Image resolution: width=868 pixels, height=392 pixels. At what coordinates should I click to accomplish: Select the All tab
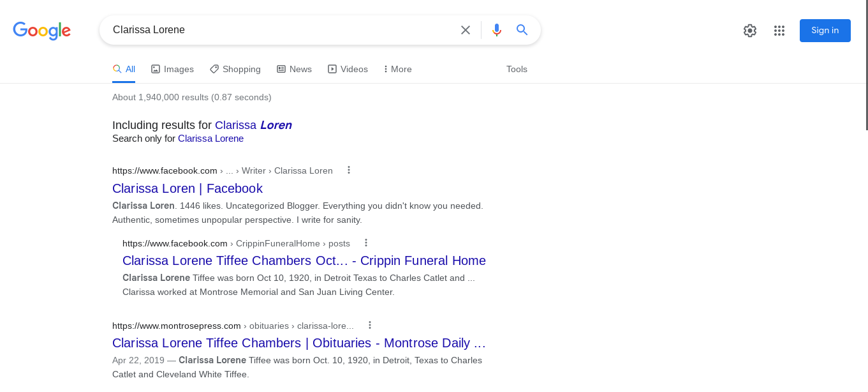click(x=124, y=69)
